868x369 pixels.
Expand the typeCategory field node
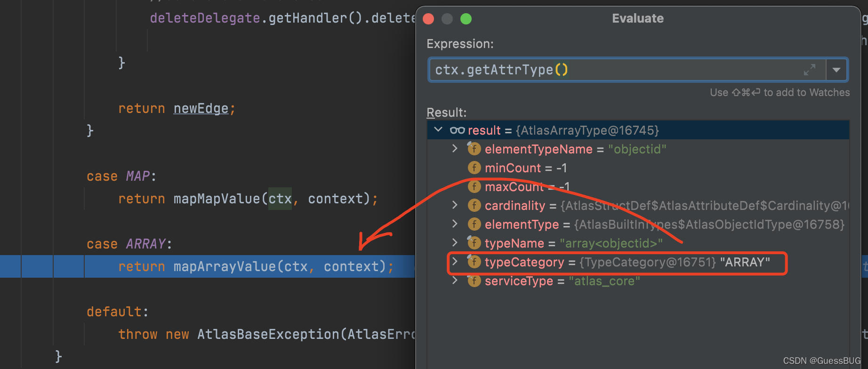pos(455,261)
